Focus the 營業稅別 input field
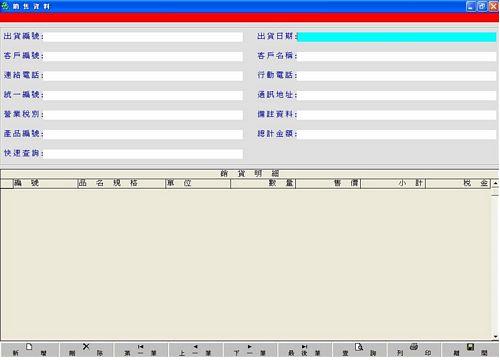The image size is (500, 360). coord(143,115)
